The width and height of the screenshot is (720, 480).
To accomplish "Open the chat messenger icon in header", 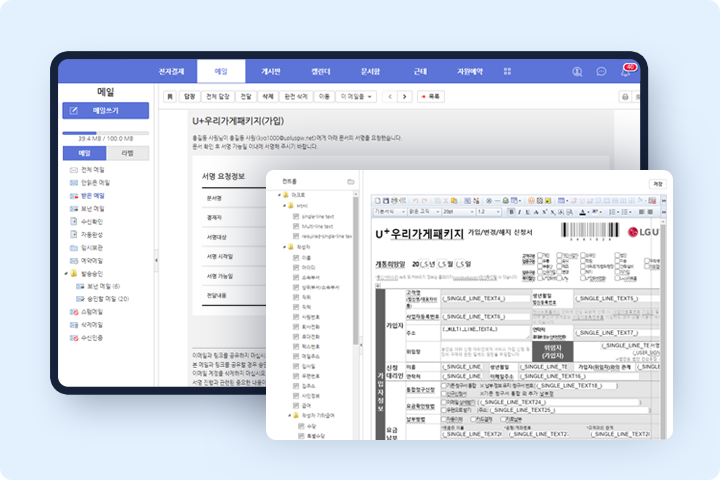I will tap(601, 71).
